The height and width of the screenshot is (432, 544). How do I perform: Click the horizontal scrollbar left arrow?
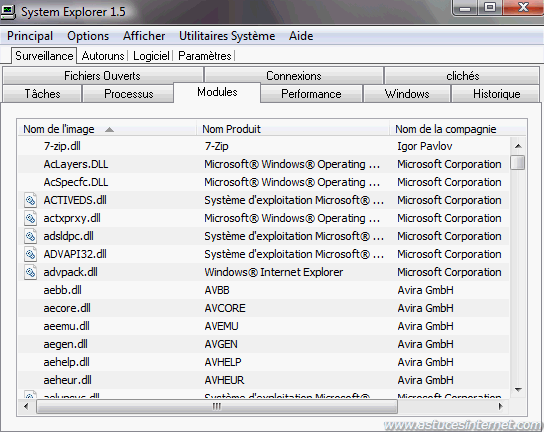coord(26,406)
